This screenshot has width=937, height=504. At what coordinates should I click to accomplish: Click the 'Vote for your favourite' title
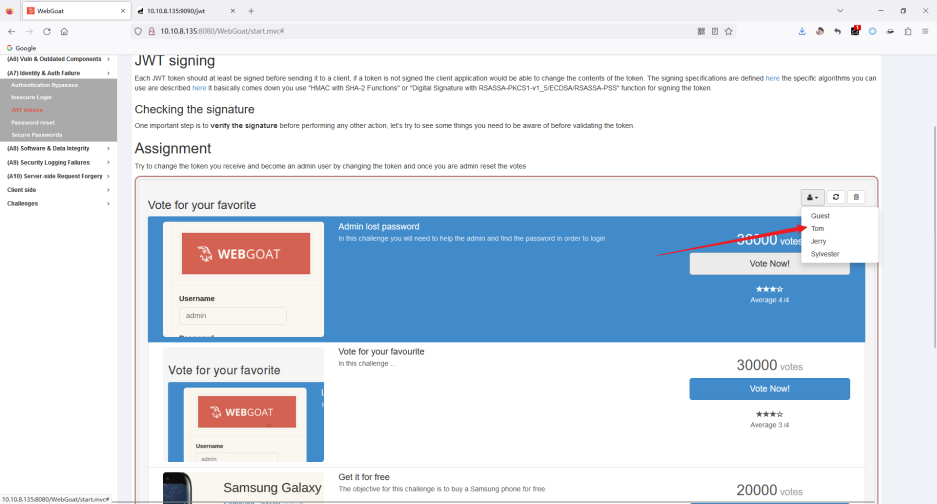[381, 352]
